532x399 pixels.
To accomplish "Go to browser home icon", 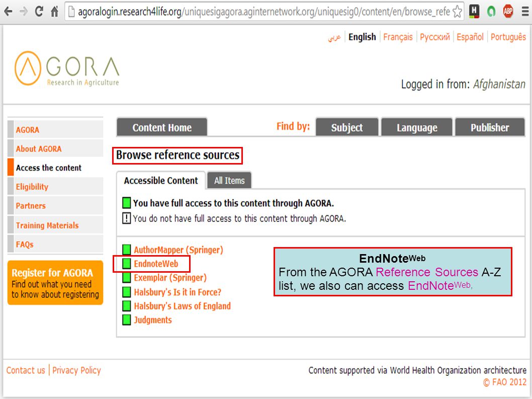I will [x=54, y=12].
